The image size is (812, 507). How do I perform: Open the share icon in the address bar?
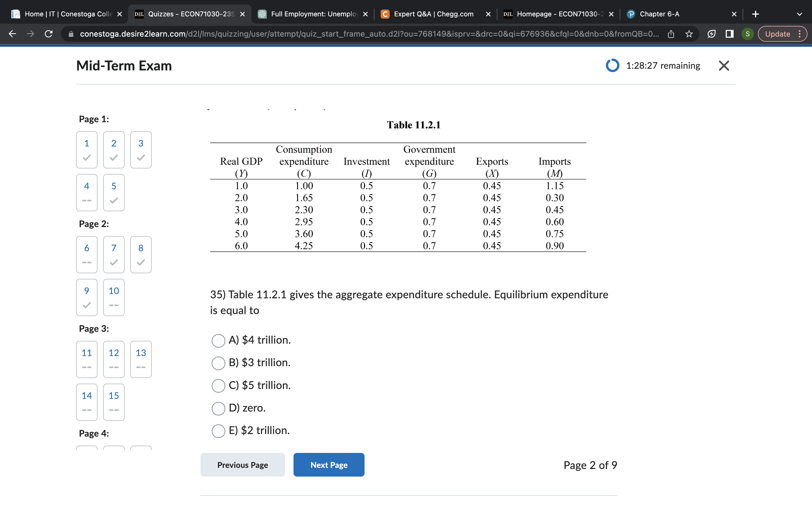coord(670,34)
